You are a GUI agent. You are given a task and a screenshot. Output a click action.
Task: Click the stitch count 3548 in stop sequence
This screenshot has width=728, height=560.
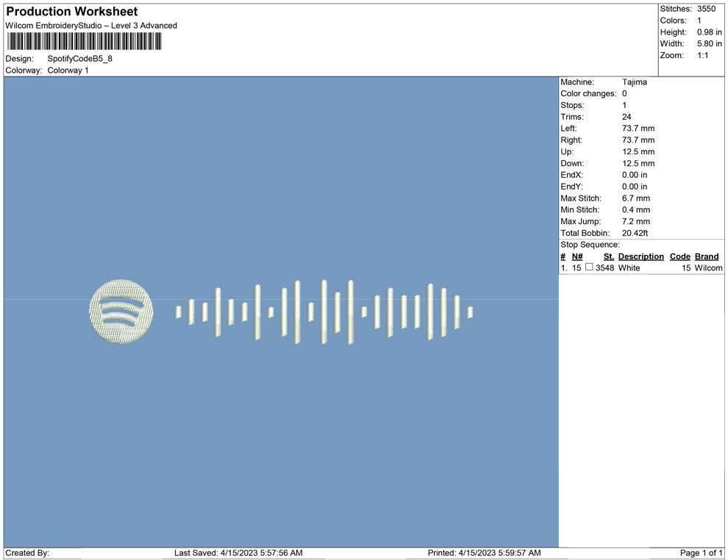click(x=605, y=268)
